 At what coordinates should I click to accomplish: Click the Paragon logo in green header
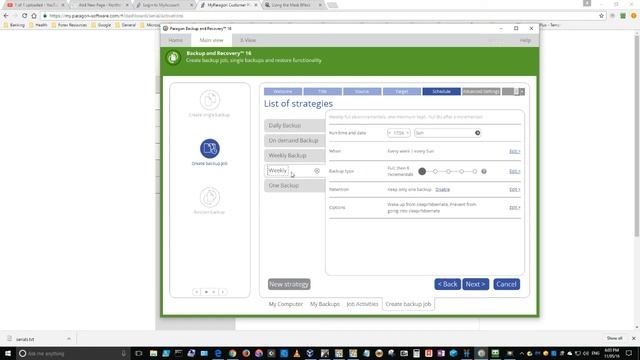(x=173, y=58)
